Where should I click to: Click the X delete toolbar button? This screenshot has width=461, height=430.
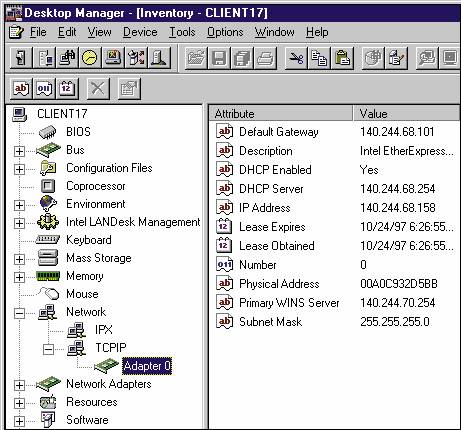coord(98,89)
